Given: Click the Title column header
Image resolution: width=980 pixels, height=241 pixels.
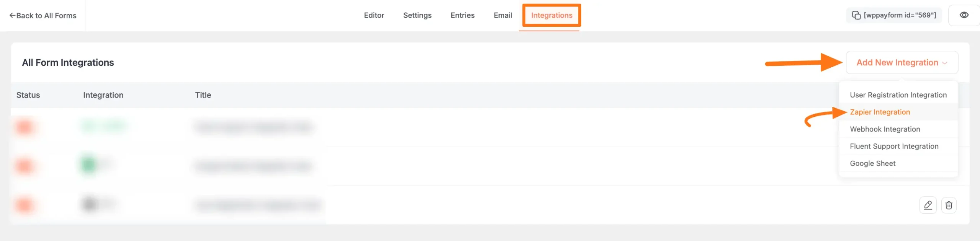Looking at the screenshot, I should [x=203, y=95].
